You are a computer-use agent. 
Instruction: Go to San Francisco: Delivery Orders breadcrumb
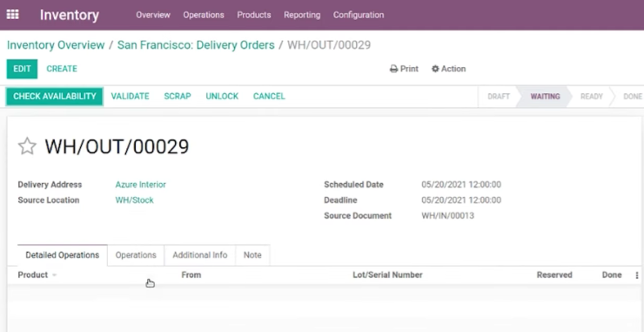pos(196,44)
